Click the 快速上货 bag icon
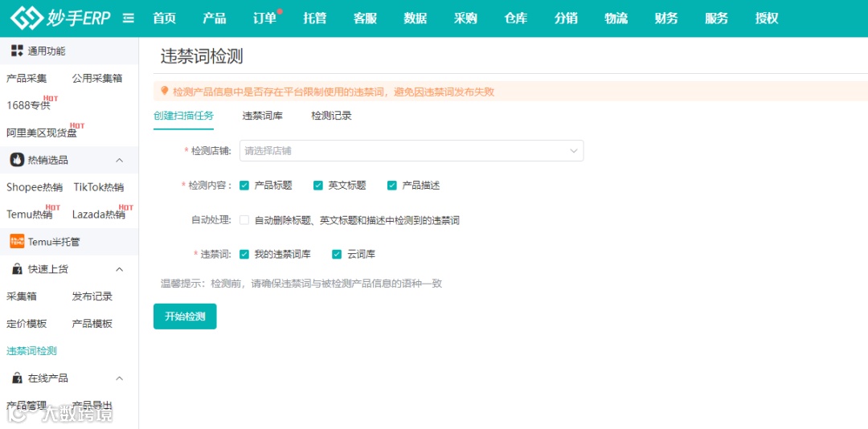The image size is (868, 429). coord(17,269)
